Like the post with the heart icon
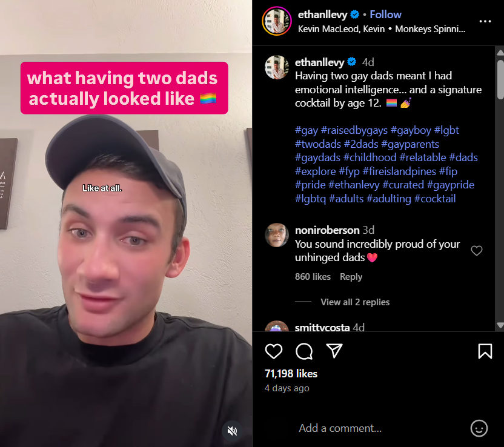This screenshot has width=504, height=447. pyautogui.click(x=274, y=351)
